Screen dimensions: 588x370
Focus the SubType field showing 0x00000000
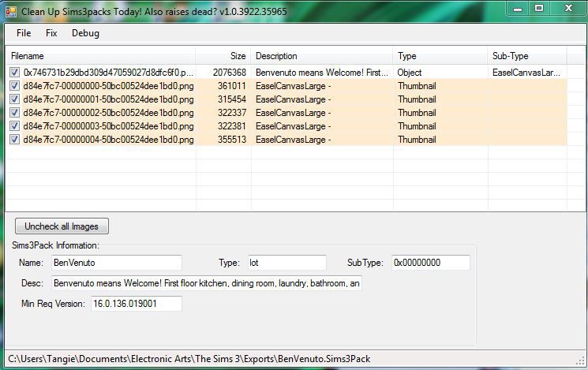tap(430, 263)
